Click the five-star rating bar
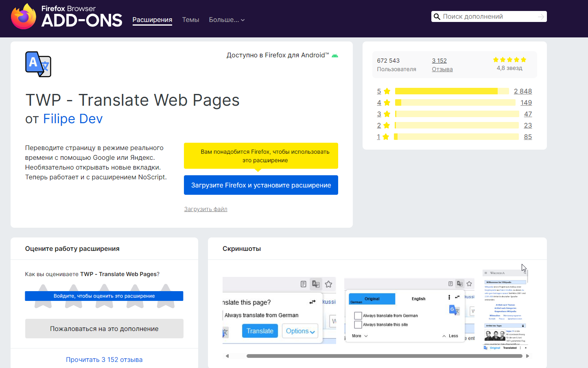Image resolution: width=588 pixels, height=368 pixels. [452, 91]
